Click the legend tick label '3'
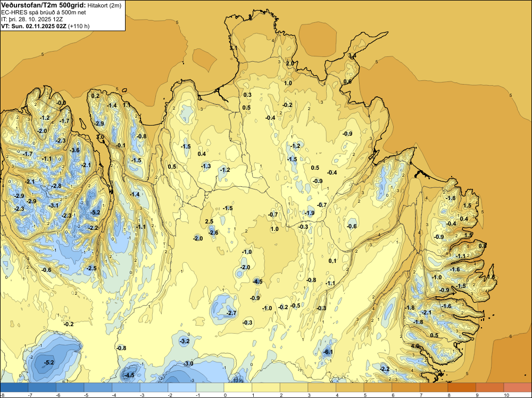The image size is (532, 398). tap(309, 395)
